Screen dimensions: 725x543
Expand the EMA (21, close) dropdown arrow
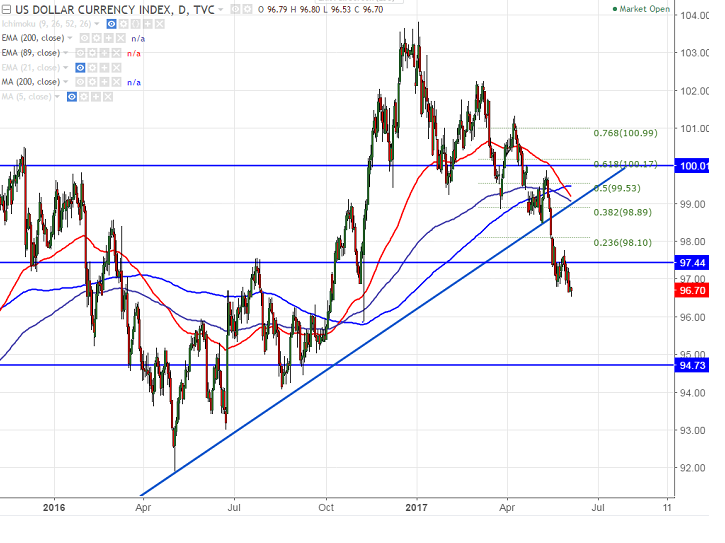tap(66, 68)
